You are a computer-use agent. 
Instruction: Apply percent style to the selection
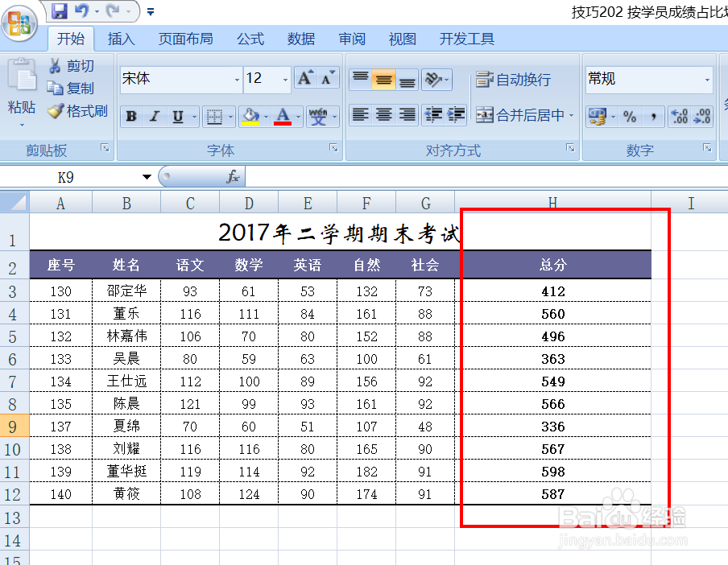(x=628, y=116)
